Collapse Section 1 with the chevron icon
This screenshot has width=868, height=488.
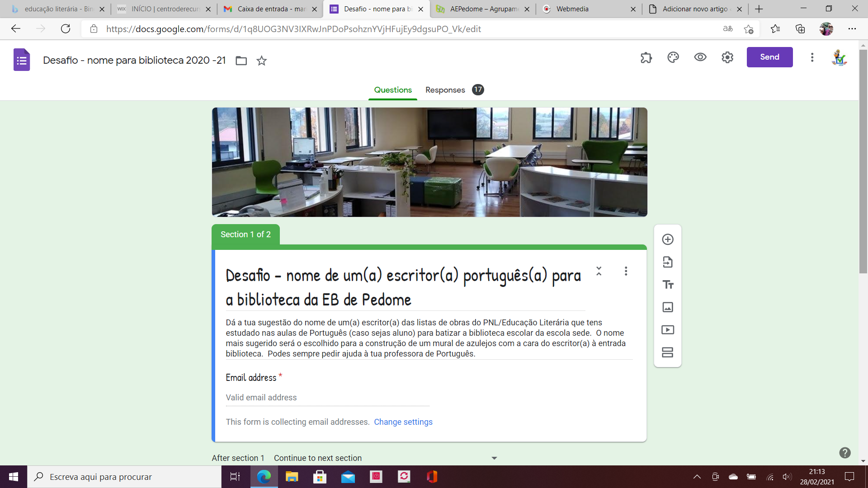[599, 271]
